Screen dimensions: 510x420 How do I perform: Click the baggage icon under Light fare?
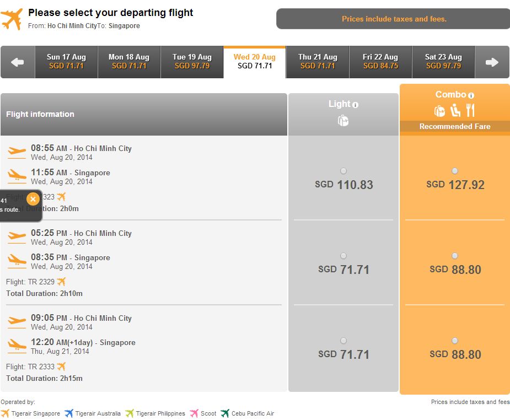tap(343, 121)
